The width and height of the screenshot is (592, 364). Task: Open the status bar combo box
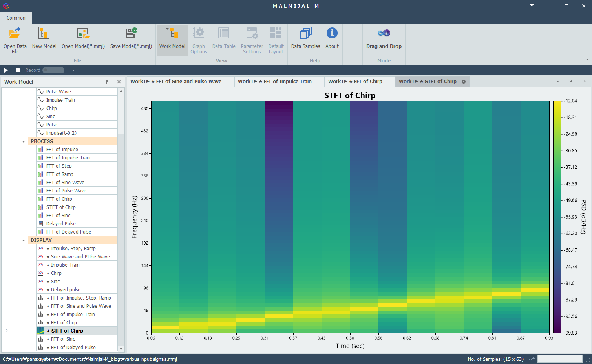560,359
